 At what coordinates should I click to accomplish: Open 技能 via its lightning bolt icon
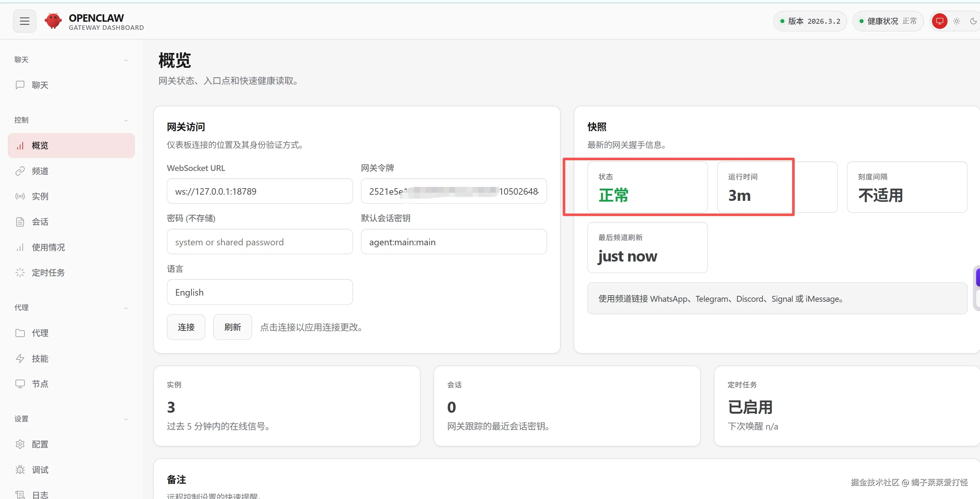(20, 358)
